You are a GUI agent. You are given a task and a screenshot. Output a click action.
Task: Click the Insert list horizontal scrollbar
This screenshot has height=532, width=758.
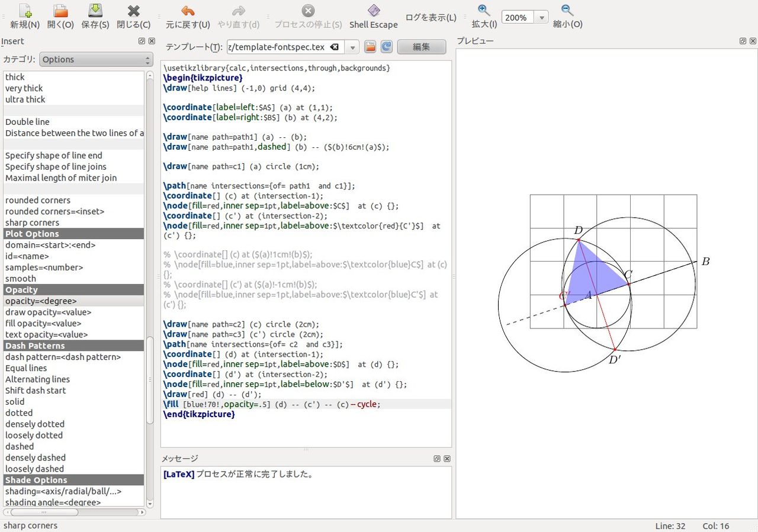44,512
